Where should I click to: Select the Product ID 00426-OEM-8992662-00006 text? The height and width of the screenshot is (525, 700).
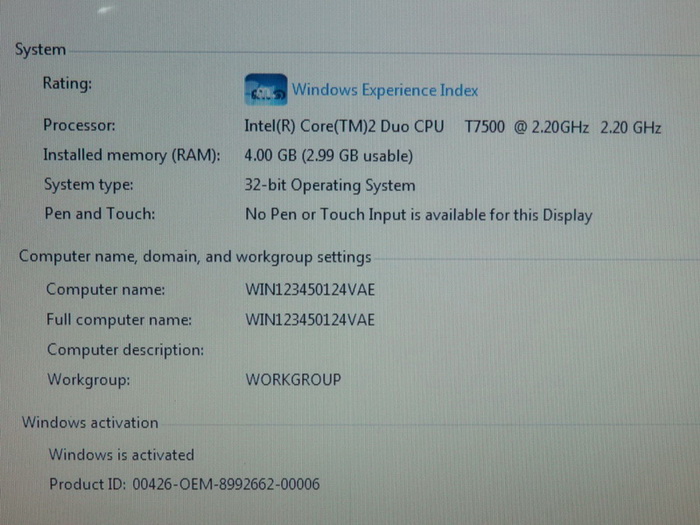pos(184,484)
